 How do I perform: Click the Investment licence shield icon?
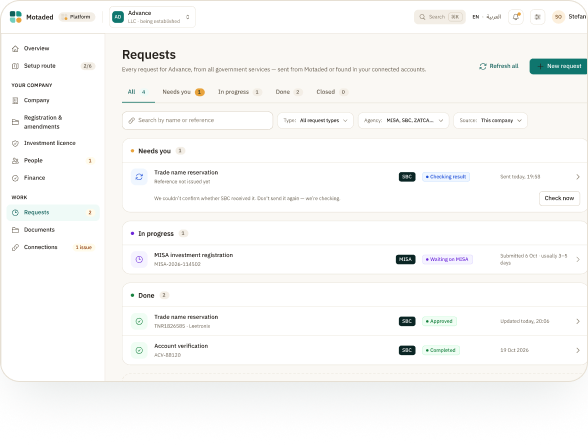point(15,143)
